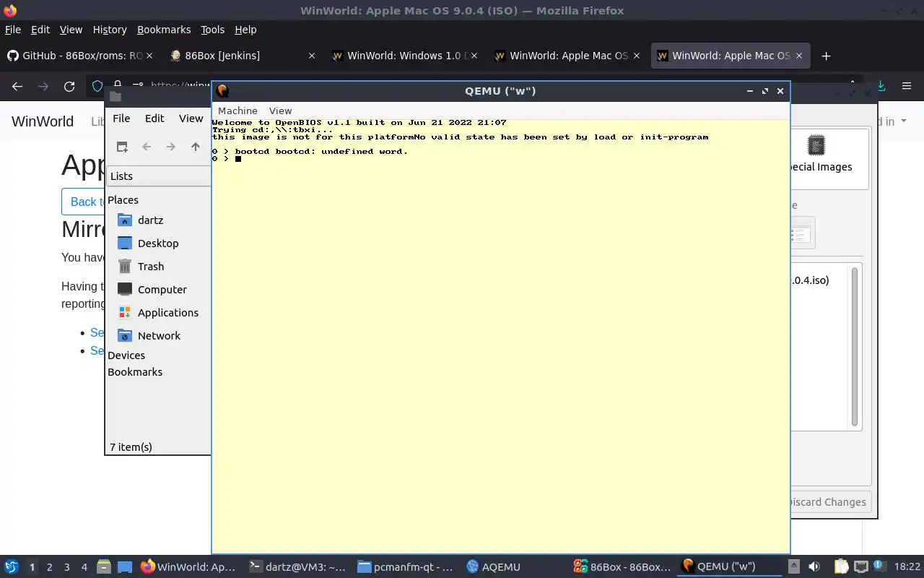Image resolution: width=924 pixels, height=578 pixels.
Task: Click the "7 item(s)" status bar text
Action: coord(131,447)
